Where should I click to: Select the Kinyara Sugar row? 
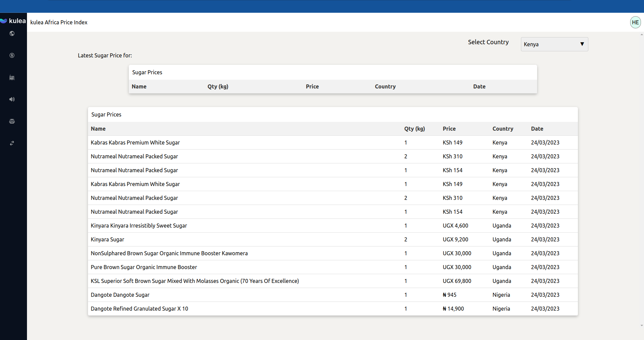point(333,239)
